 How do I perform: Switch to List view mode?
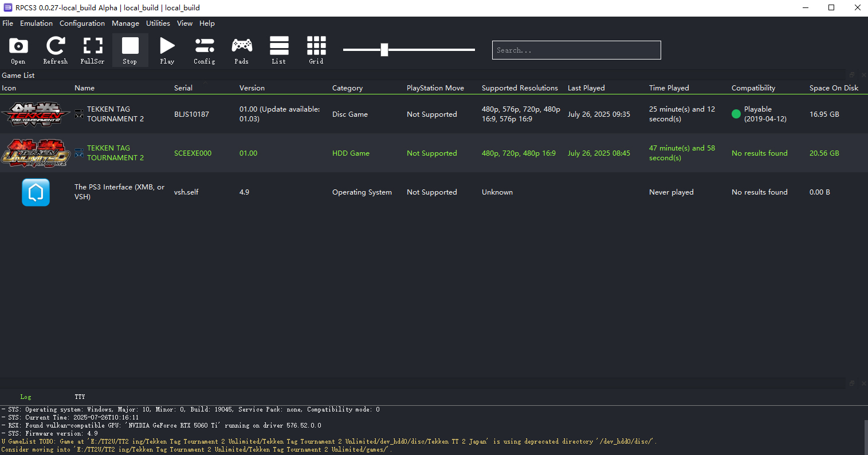[x=279, y=50]
